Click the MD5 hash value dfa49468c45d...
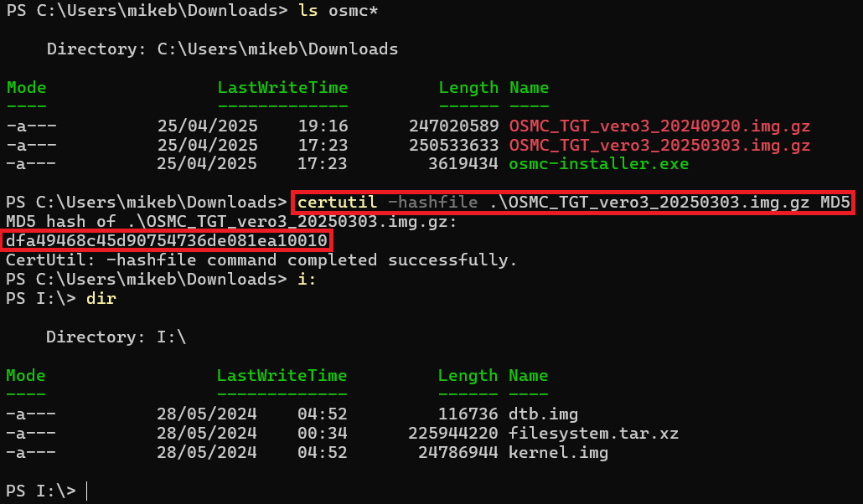 pyautogui.click(x=167, y=241)
